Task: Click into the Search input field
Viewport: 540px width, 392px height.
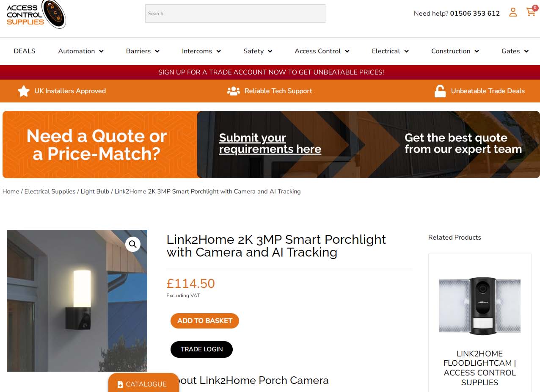Action: 236,14
